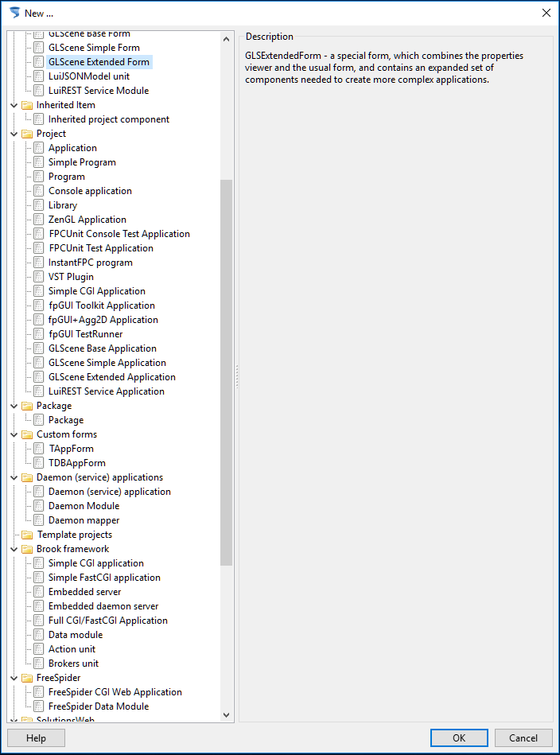Screen dimensions: 560x755
Task: Click the document icon beside Brokers unit
Action: click(38, 664)
